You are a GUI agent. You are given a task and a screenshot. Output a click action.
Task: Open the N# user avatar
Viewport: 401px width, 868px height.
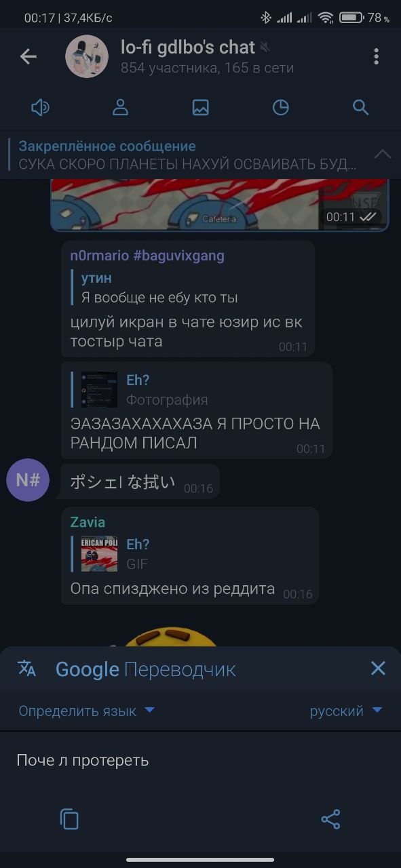[28, 480]
